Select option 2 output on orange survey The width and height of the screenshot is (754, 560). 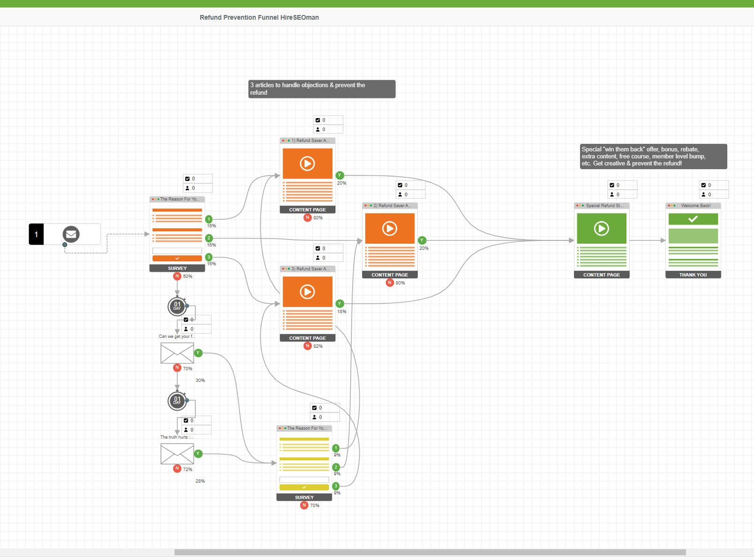point(209,238)
